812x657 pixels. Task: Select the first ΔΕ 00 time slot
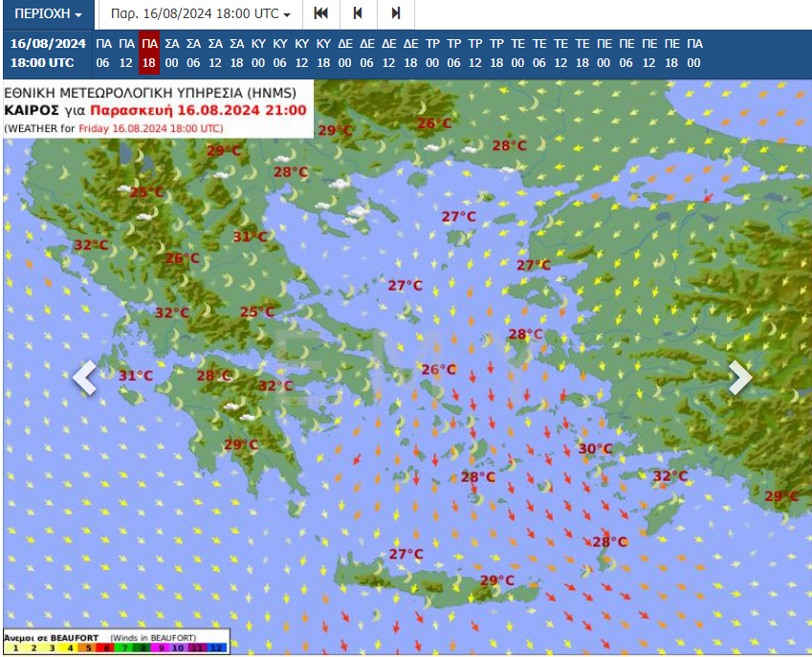[345, 53]
